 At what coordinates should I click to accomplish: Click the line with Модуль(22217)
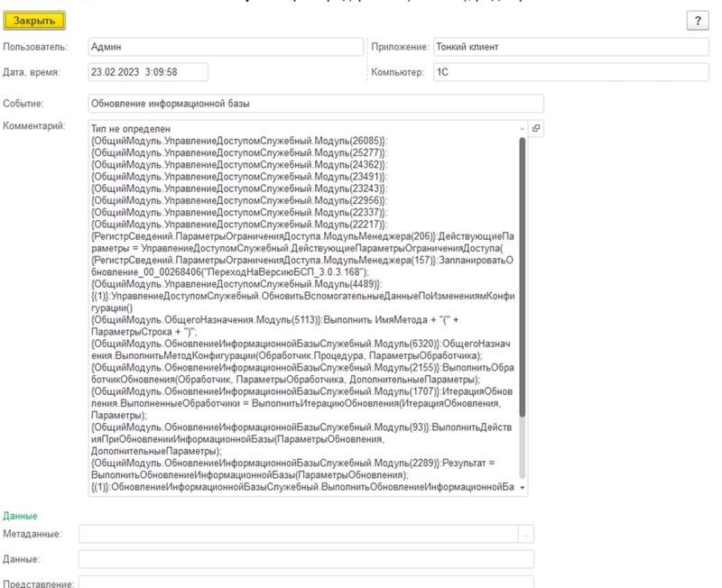pos(239,225)
